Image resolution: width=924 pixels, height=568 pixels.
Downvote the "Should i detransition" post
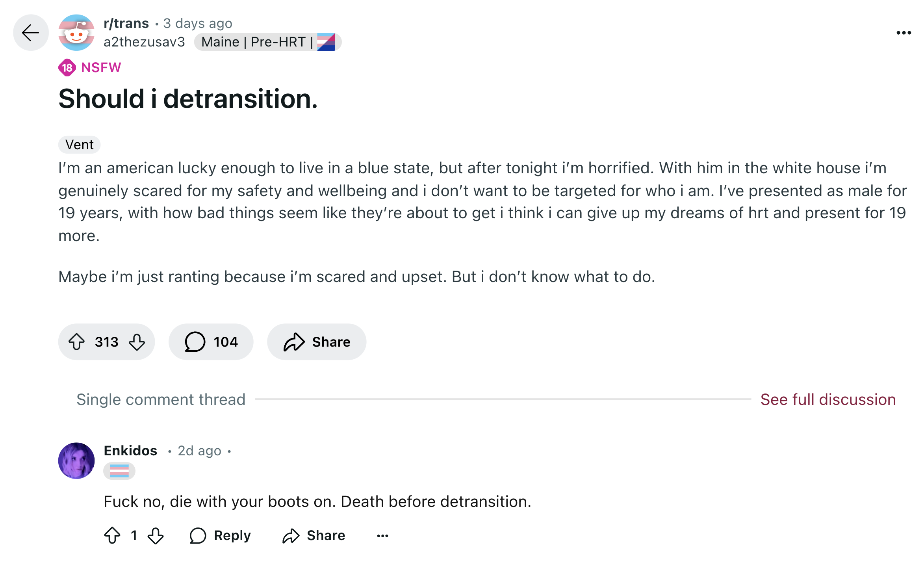pyautogui.click(x=137, y=342)
